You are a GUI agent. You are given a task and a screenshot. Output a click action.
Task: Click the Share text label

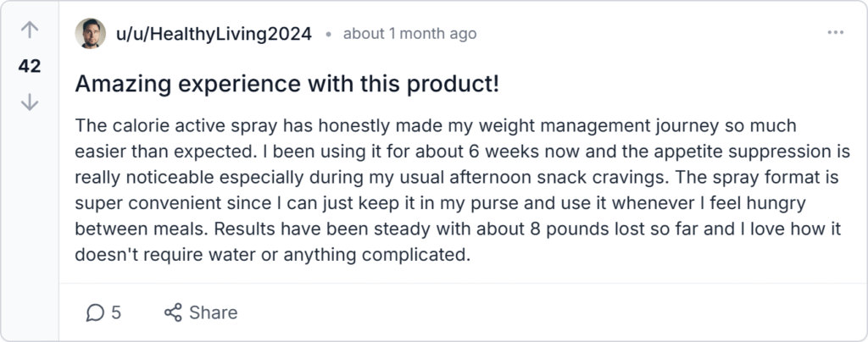214,313
